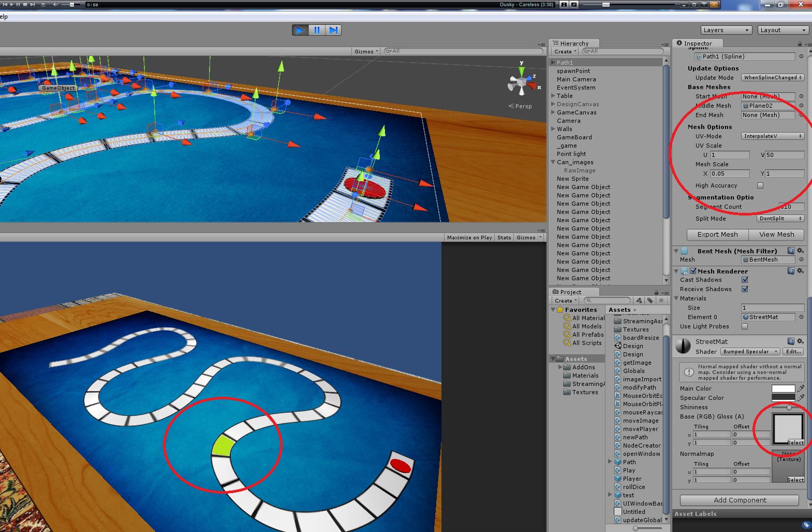Image resolution: width=812 pixels, height=532 pixels.
Task: Click the Spline object picker circle
Action: click(x=802, y=56)
